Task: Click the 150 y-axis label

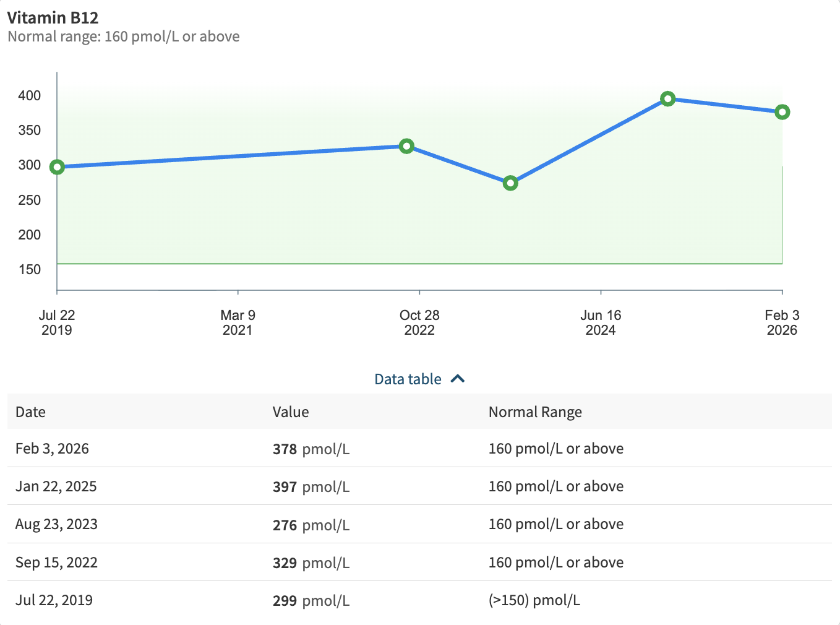Action: pyautogui.click(x=30, y=269)
